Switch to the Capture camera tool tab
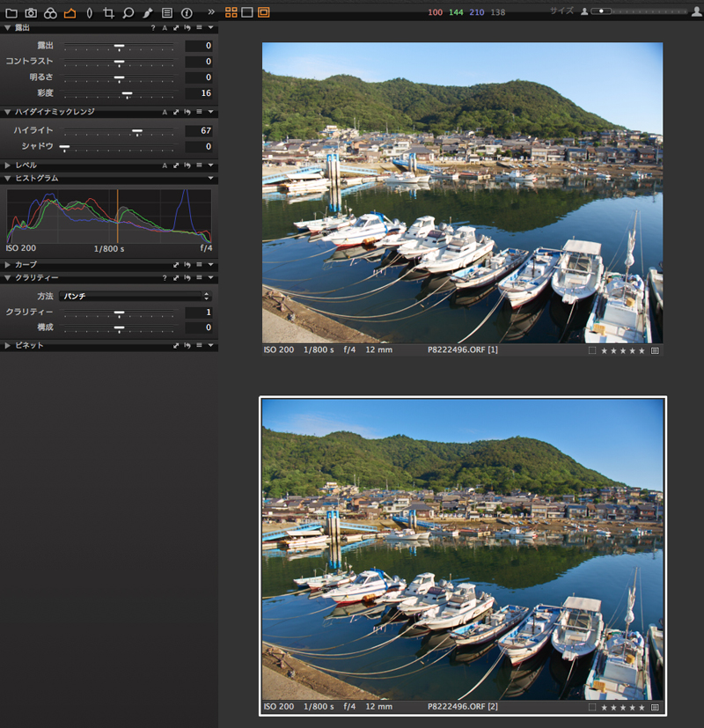 (31, 13)
